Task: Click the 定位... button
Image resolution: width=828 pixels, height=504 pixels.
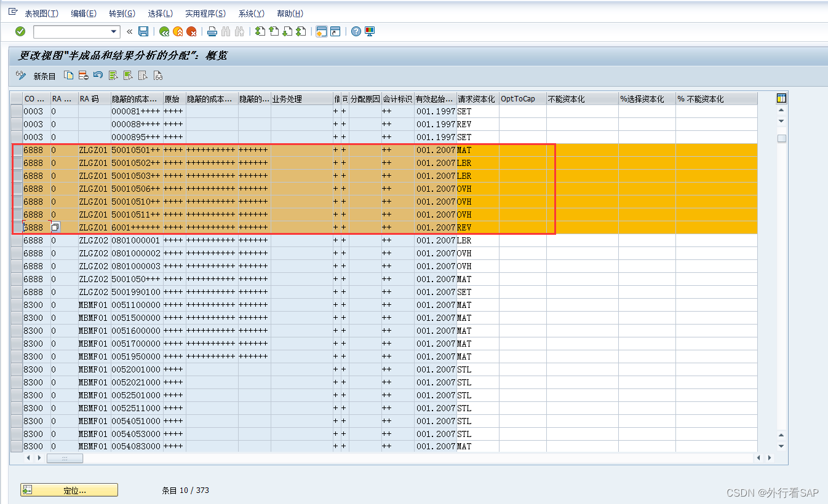Action: click(69, 490)
